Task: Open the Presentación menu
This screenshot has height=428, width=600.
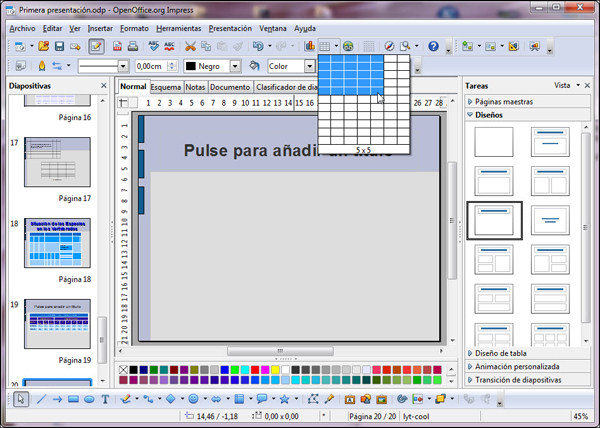Action: (x=230, y=29)
